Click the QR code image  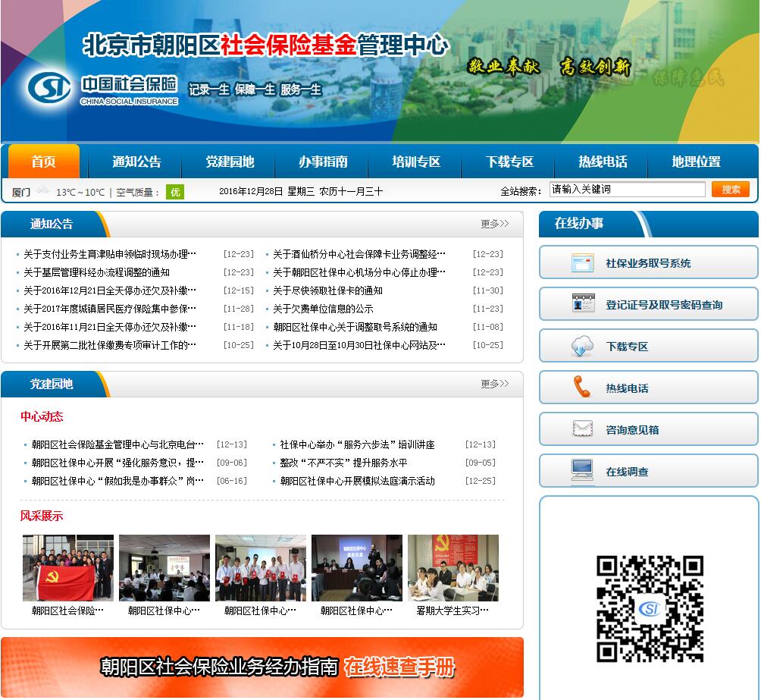pyautogui.click(x=650, y=609)
